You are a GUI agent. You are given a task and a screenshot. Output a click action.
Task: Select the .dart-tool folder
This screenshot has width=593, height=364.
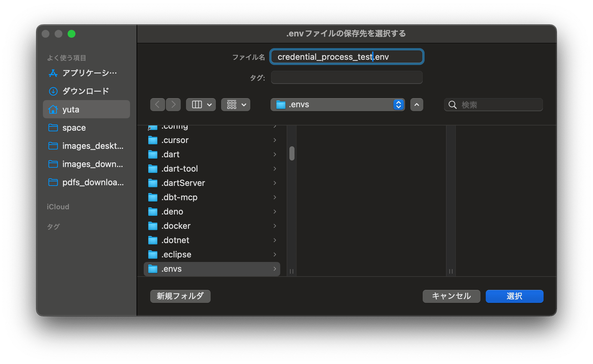click(x=180, y=169)
